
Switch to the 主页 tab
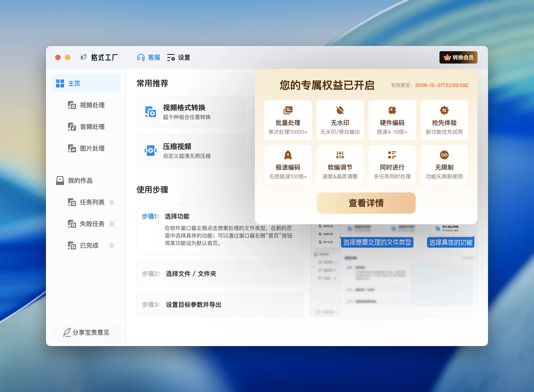[74, 83]
